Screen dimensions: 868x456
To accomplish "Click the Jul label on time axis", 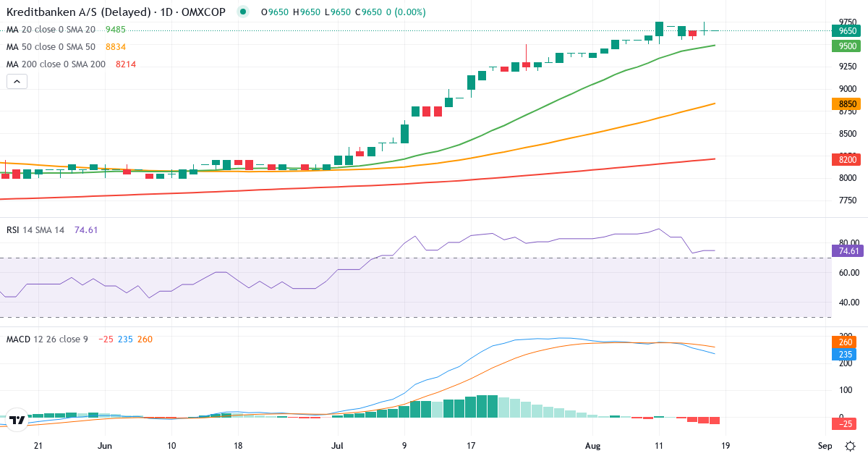I will [x=337, y=445].
